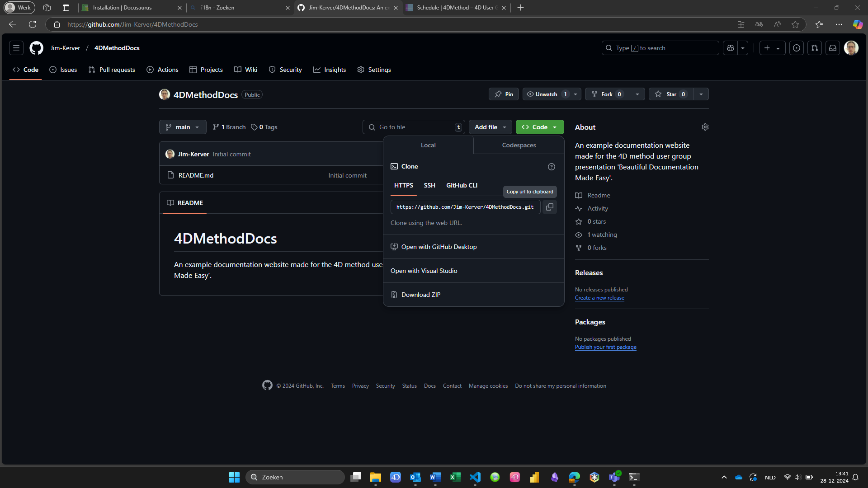Click Create a new release link

point(599,298)
